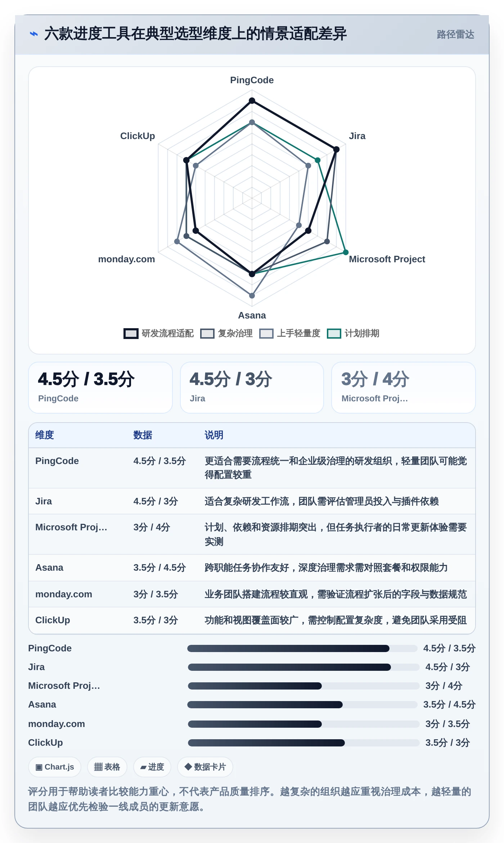504x843 pixels.
Task: Open the Microsoft Proj… 3分 / 4分 stat card
Action: pos(404,388)
